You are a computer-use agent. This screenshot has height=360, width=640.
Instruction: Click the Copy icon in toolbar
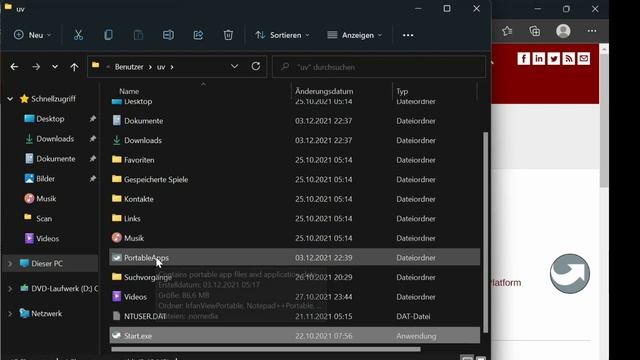pos(108,35)
